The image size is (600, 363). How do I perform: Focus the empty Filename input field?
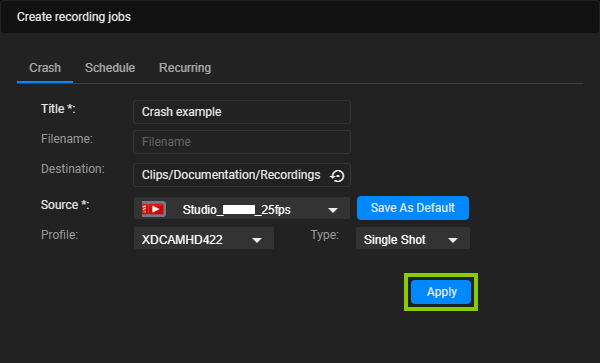[242, 142]
